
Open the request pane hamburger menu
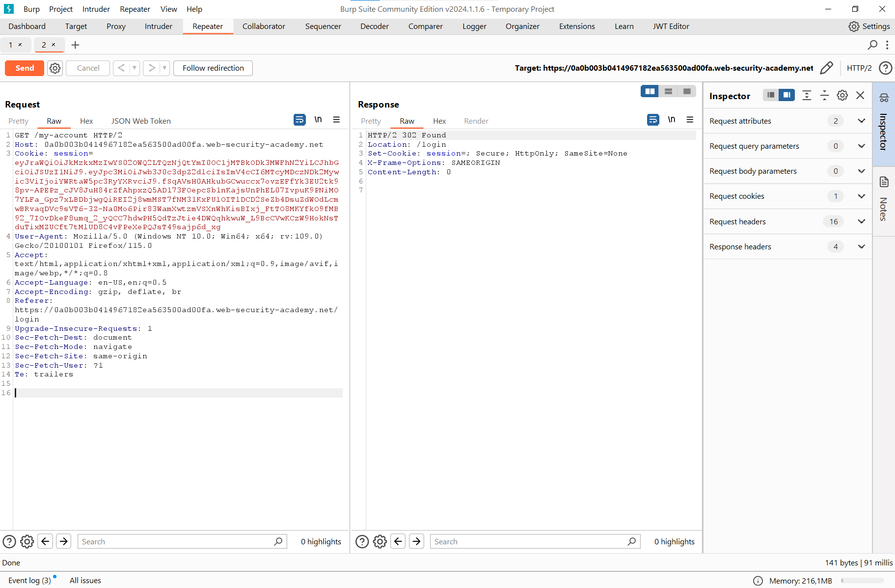[x=336, y=119]
